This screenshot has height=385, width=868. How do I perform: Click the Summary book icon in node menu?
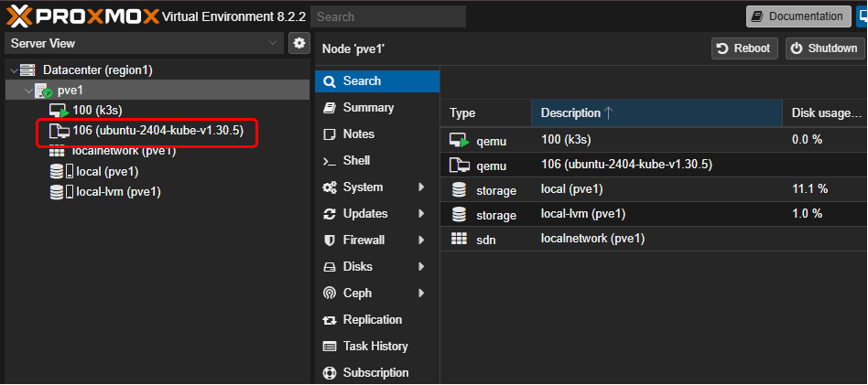coord(330,108)
